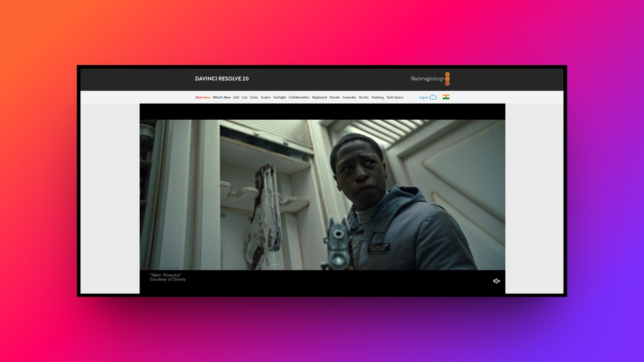Click the Log In link
Screen dimensions: 644x362
tap(424, 98)
